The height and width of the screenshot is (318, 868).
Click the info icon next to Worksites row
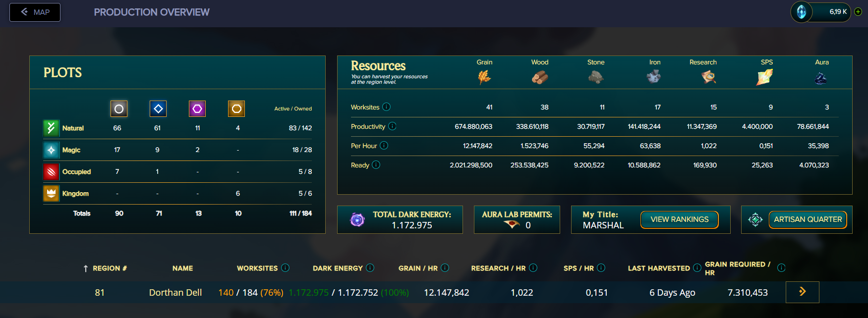click(x=387, y=107)
